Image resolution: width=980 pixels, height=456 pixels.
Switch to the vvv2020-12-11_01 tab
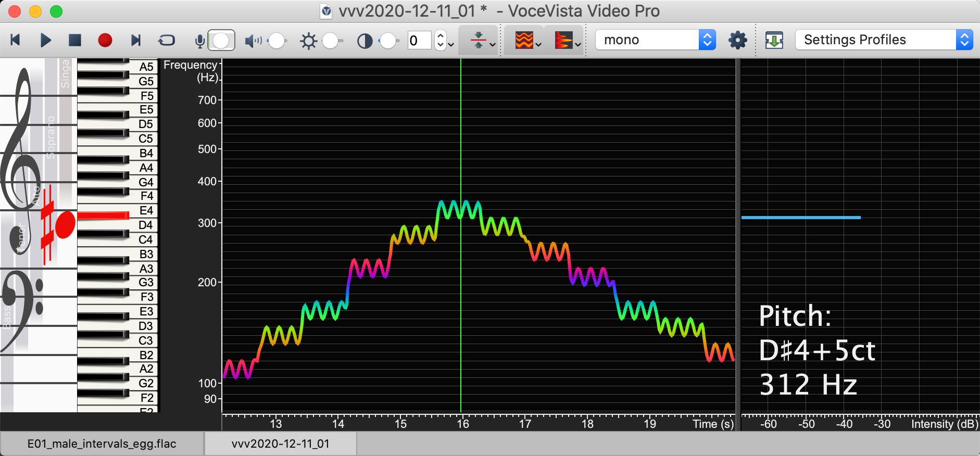[x=281, y=444]
